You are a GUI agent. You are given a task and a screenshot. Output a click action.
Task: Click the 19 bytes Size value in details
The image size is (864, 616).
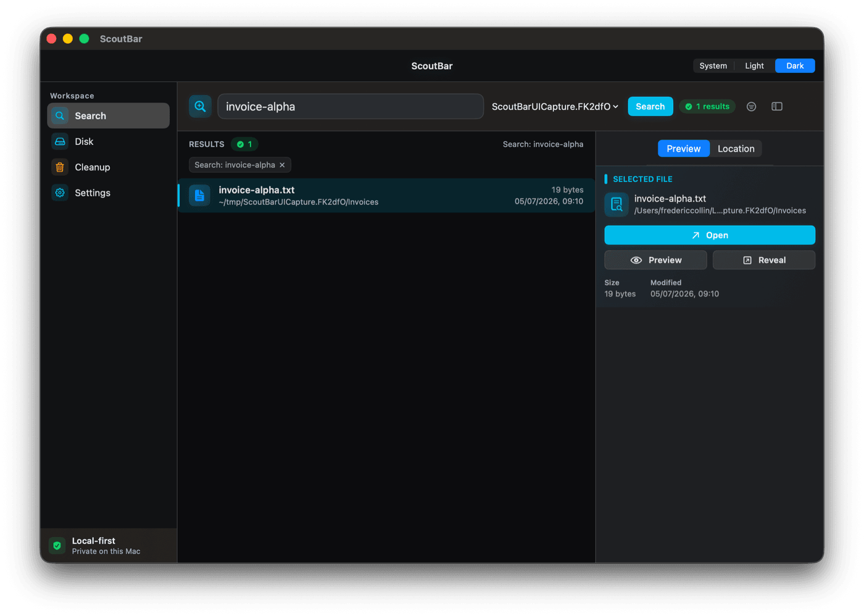620,294
